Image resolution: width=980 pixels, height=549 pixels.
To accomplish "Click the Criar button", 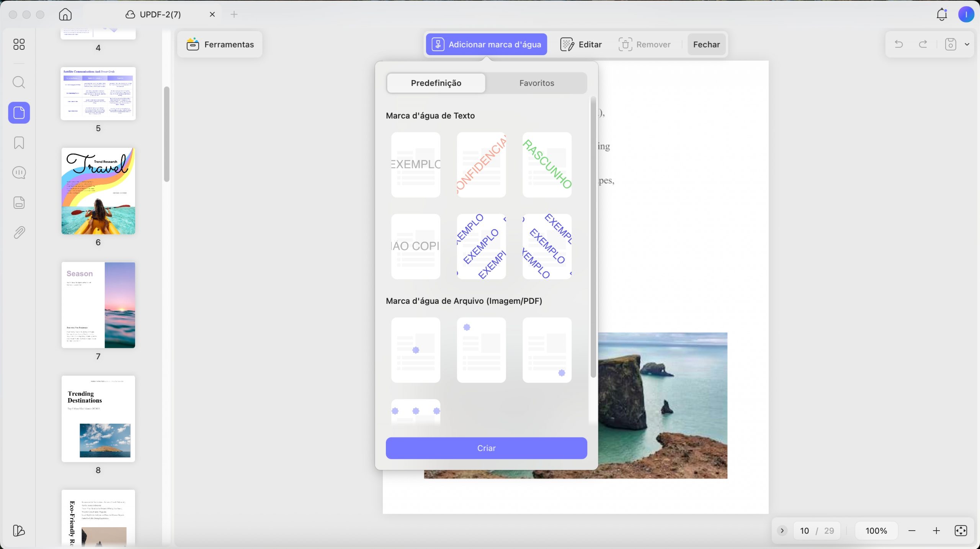I will click(x=486, y=448).
